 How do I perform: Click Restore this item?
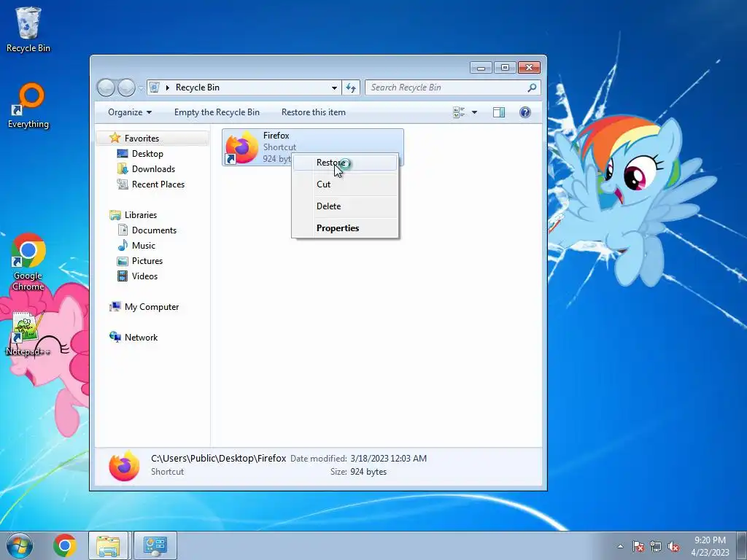[314, 112]
